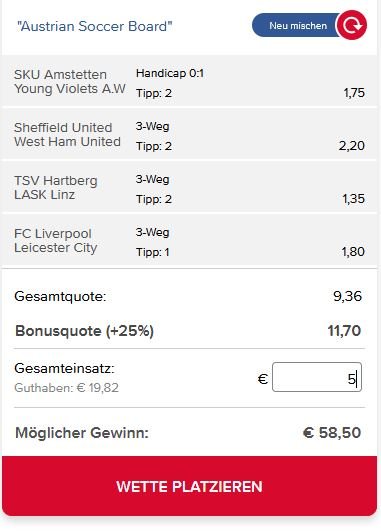Image resolution: width=381 pixels, height=531 pixels.
Task: Select the SKU Amstetten match row
Action: click(x=189, y=82)
